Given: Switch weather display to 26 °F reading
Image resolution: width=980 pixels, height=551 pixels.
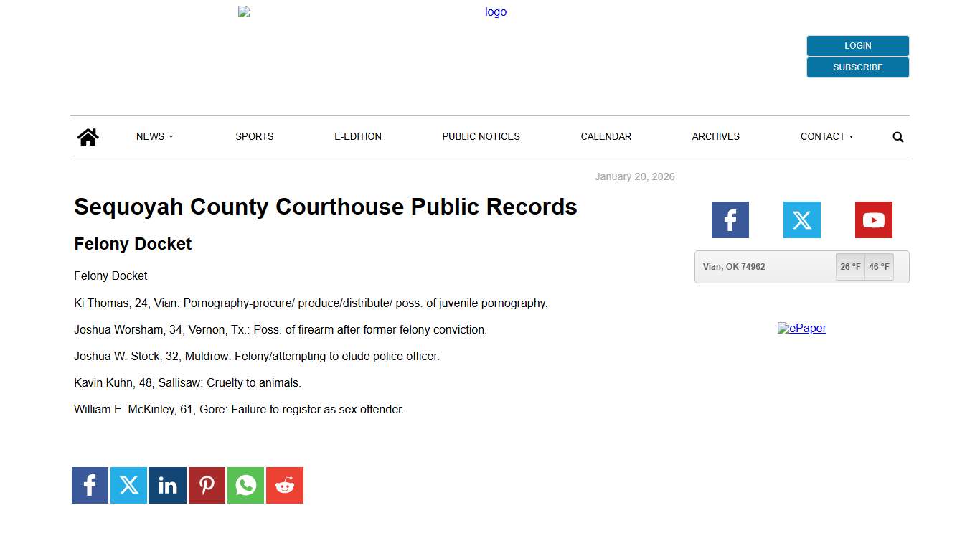Looking at the screenshot, I should tap(850, 266).
